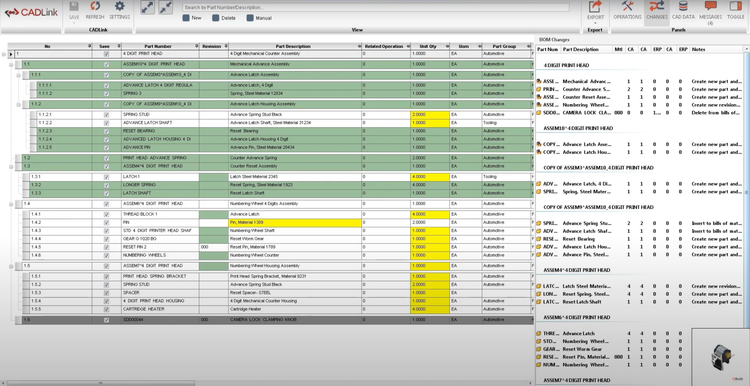Sort by the Related Operation column header

click(386, 46)
